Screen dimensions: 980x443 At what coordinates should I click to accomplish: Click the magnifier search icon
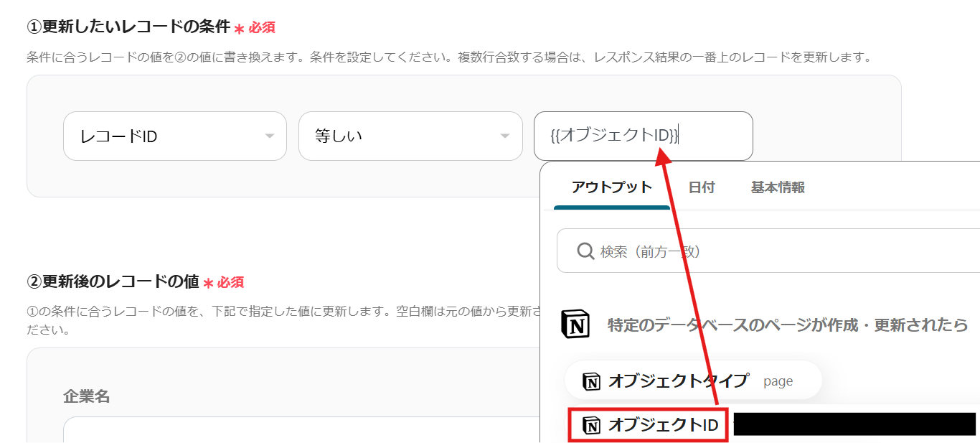(x=585, y=251)
